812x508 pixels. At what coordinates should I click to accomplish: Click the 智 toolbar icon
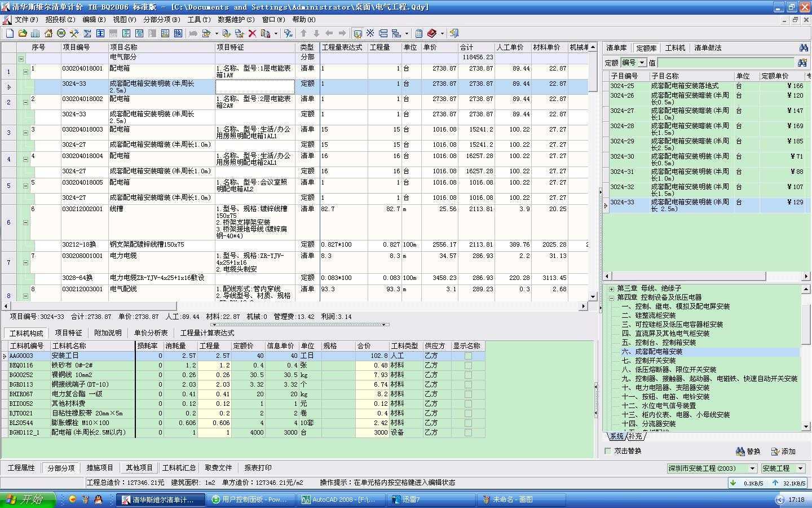(139, 33)
